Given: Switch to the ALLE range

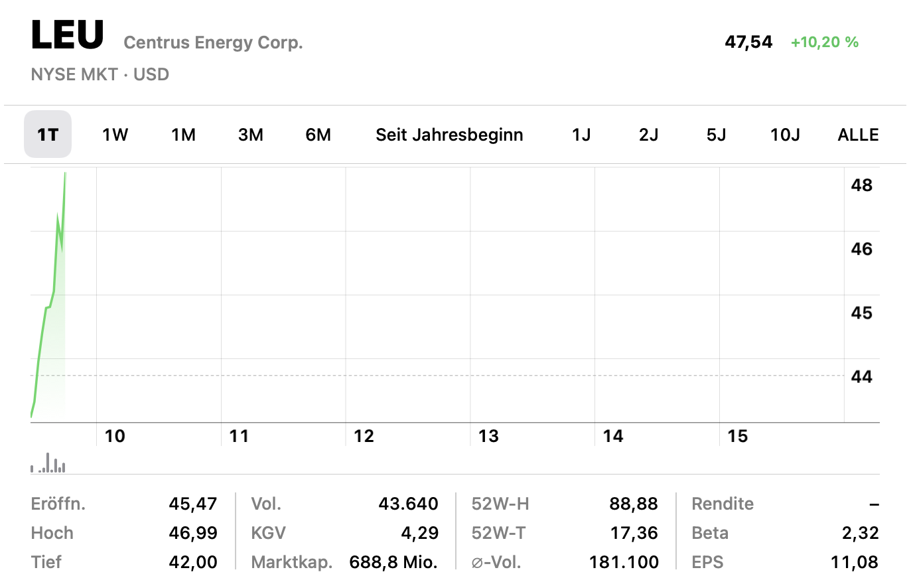Looking at the screenshot, I should pos(858,135).
